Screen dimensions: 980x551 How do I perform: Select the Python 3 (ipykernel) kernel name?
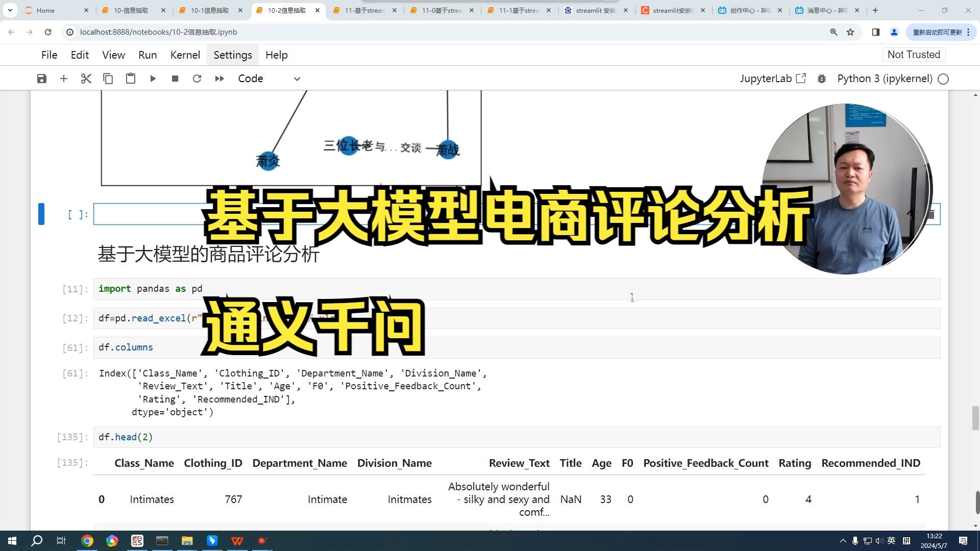coord(885,79)
